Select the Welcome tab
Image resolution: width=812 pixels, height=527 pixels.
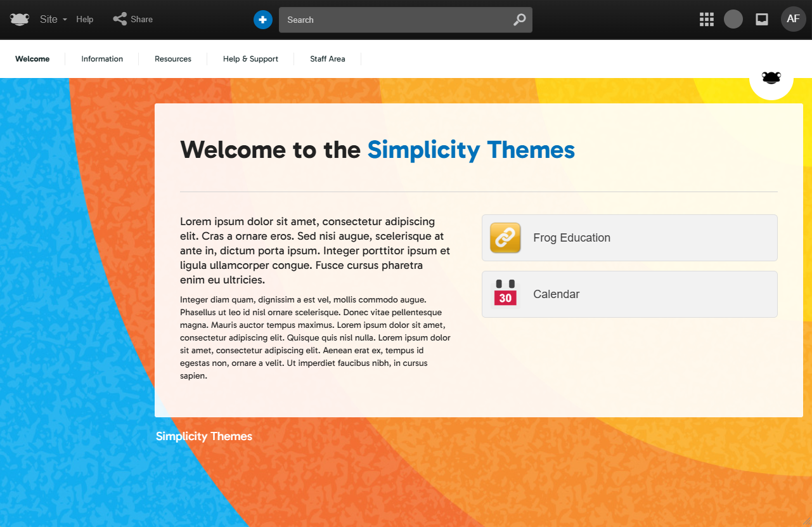click(32, 59)
